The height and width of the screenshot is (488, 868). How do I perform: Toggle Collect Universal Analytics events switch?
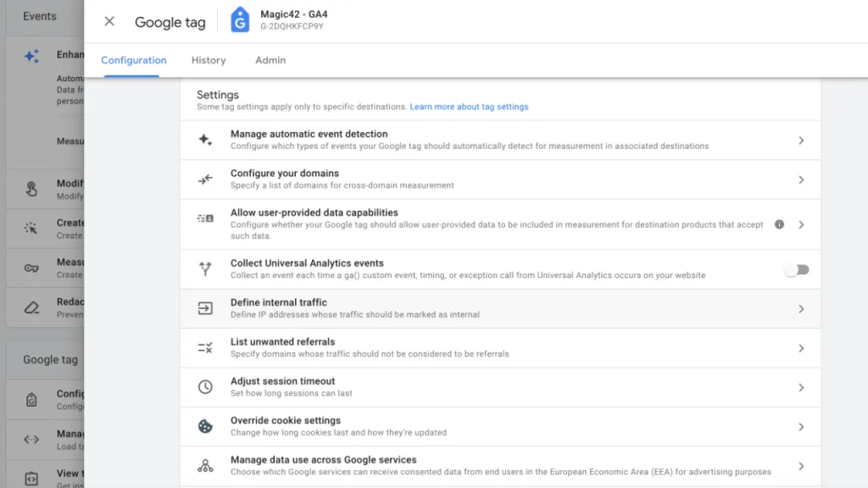coord(797,269)
